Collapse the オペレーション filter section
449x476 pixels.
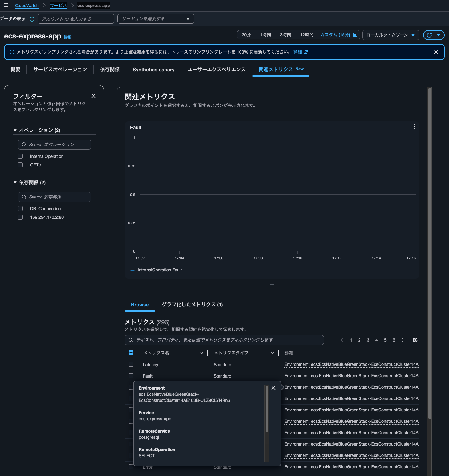pyautogui.click(x=15, y=130)
